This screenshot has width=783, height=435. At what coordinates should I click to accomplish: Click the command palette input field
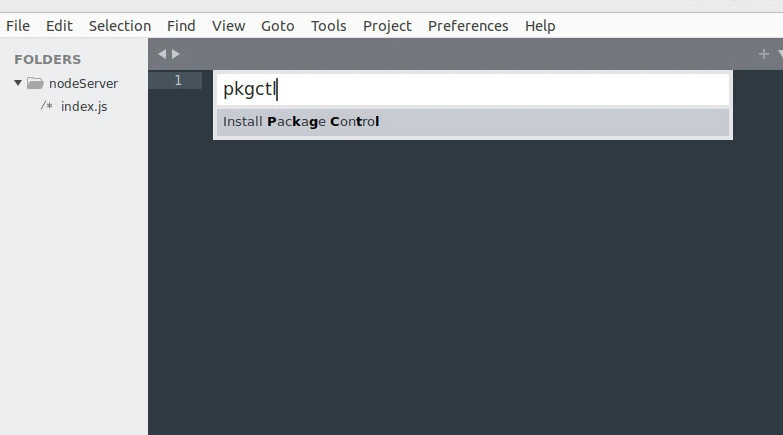point(472,89)
